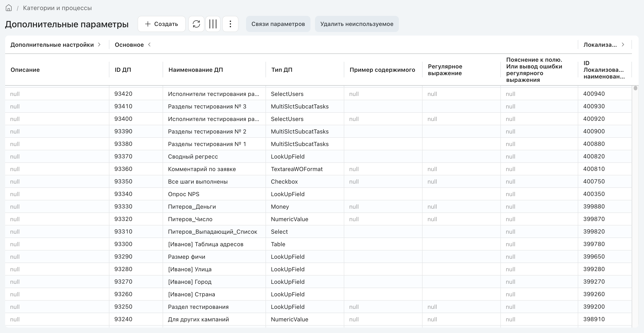Select Питеров_Число row
The height and width of the screenshot is (333, 644).
pos(318,219)
